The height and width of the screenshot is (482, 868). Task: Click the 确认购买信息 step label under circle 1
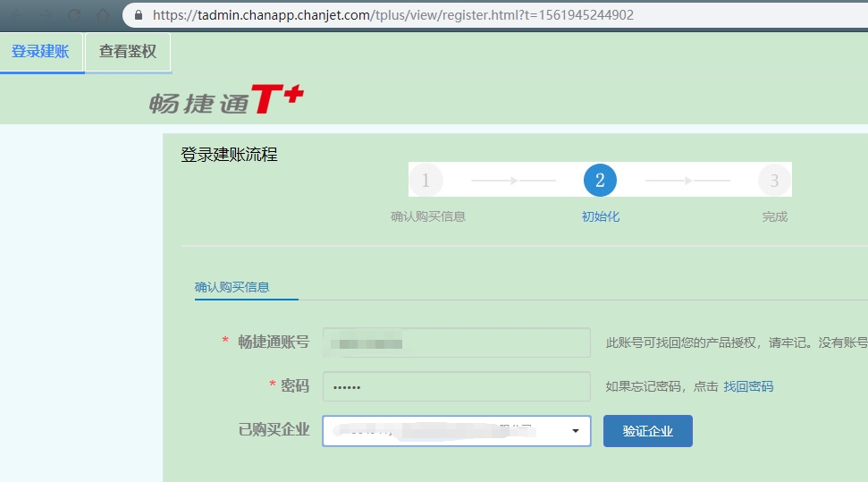(428, 216)
